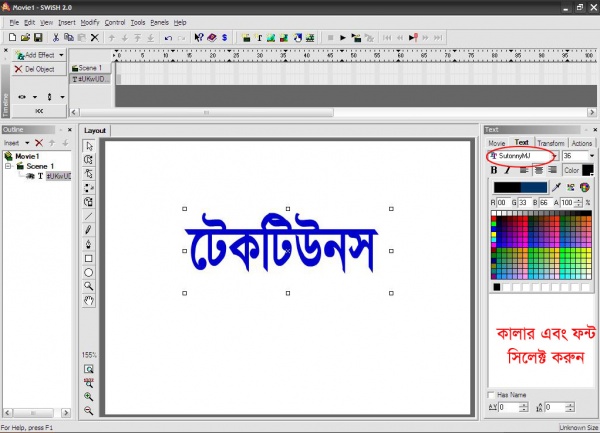Pick the pure red swatch in left palette column
Viewport: 600px width, 433px height.
click(494, 219)
